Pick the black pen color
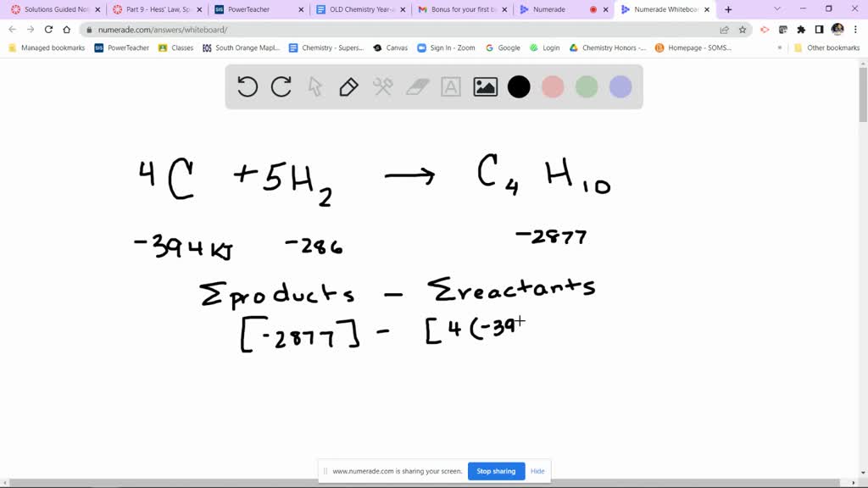This screenshot has height=488, width=868. pos(519,86)
